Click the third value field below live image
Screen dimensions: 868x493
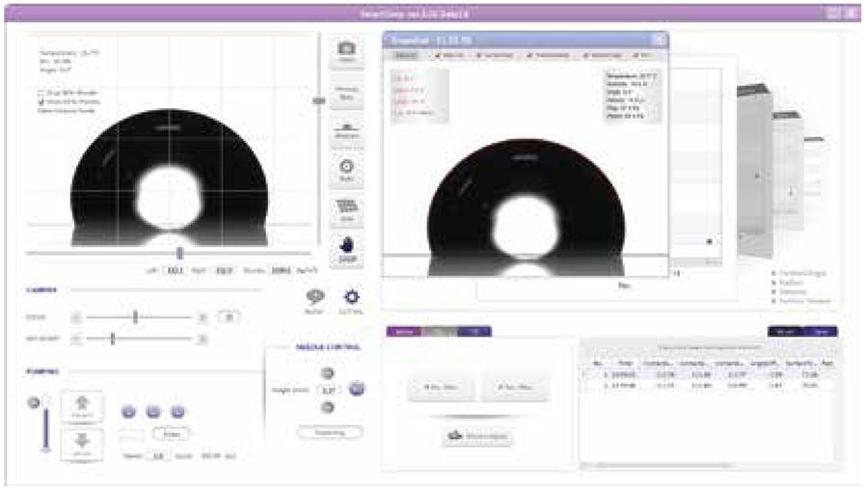coord(282,270)
